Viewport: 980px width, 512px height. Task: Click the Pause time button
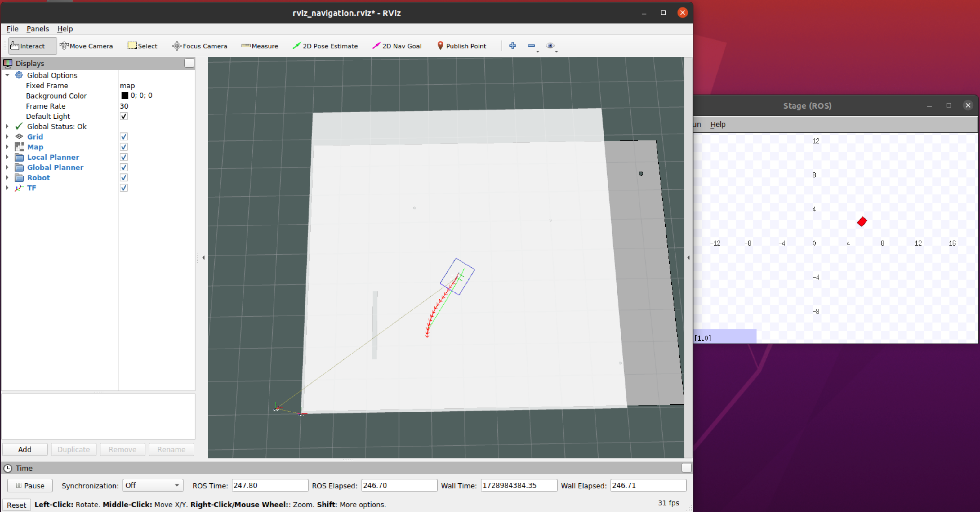[30, 486]
